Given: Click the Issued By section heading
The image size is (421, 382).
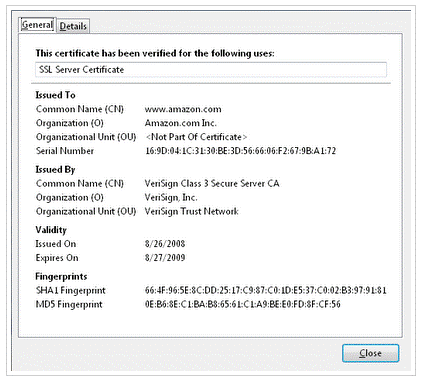Looking at the screenshot, I should tap(55, 170).
